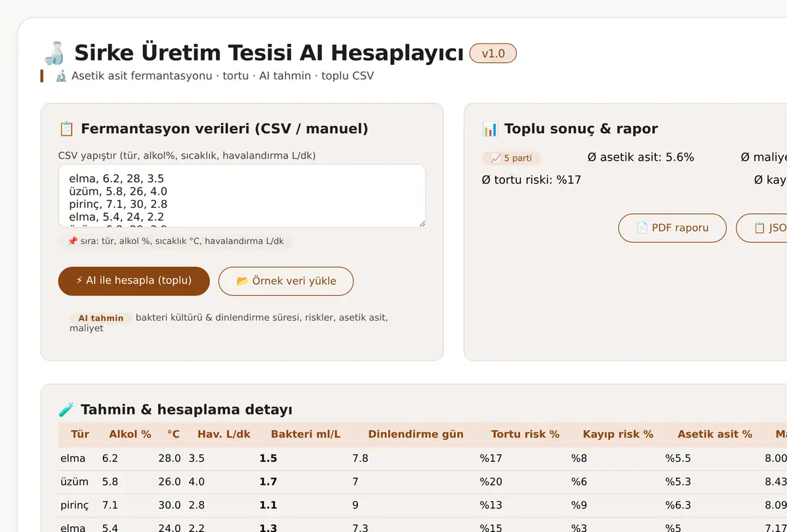
Task: Click the Hav. L/dk column header
Action: (x=224, y=434)
